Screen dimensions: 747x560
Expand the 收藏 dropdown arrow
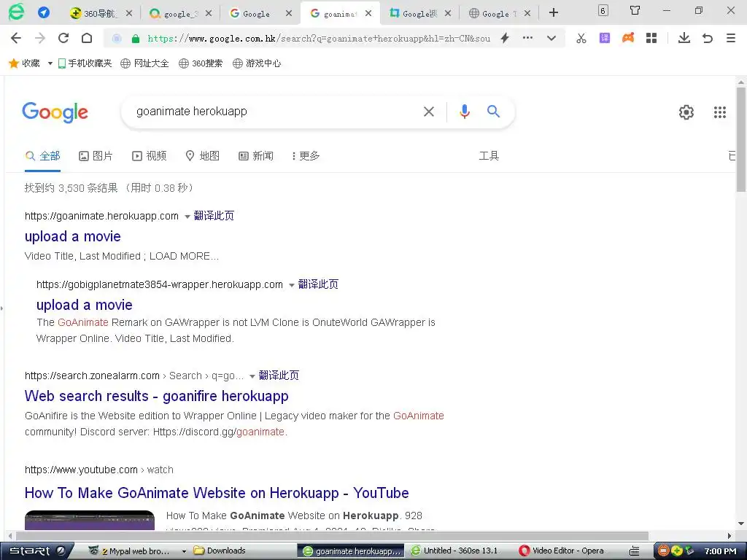50,63
